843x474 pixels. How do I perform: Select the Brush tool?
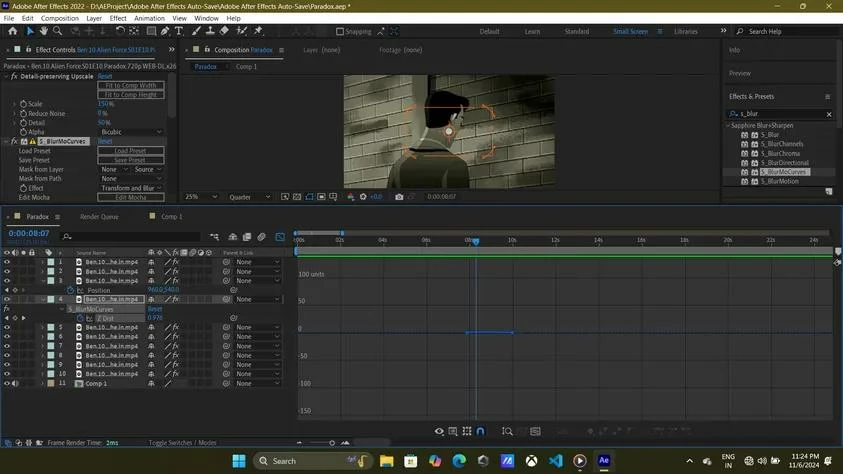point(196,31)
